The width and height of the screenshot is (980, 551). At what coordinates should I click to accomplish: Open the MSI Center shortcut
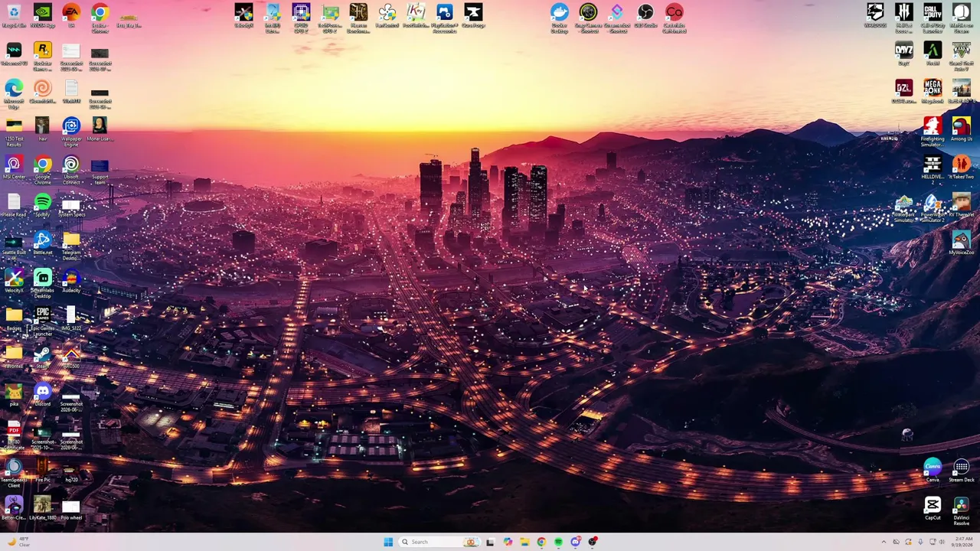click(x=14, y=168)
